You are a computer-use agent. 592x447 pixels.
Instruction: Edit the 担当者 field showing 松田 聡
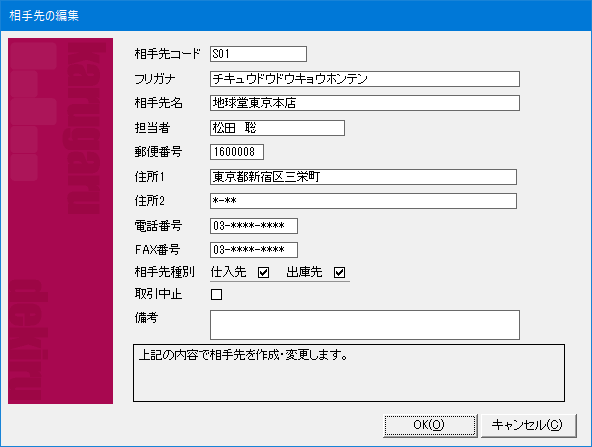pos(277,128)
